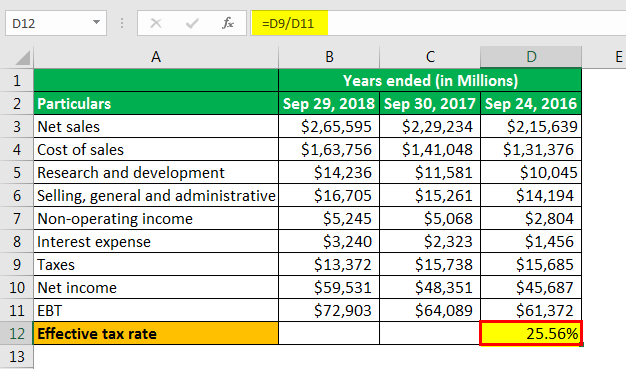
Task: Expand the Name Box dropdown arrow
Action: 96,22
